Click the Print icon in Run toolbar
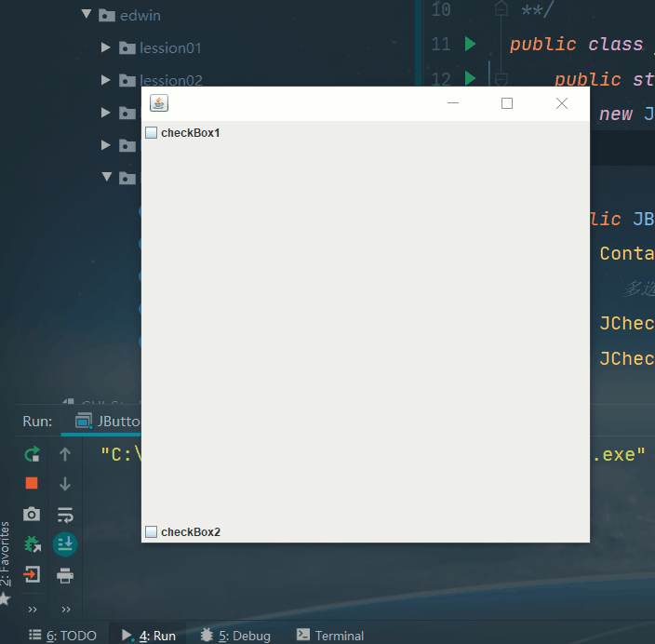The width and height of the screenshot is (655, 644). click(65, 575)
